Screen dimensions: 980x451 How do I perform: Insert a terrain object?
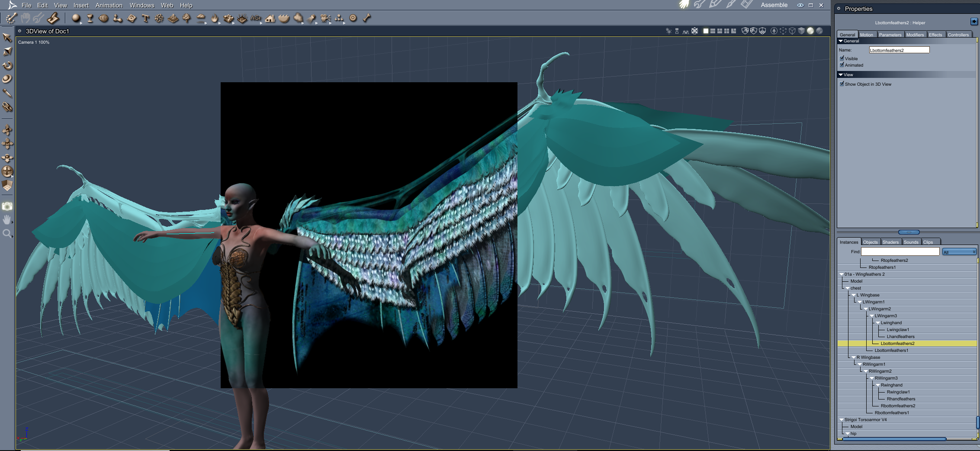173,18
